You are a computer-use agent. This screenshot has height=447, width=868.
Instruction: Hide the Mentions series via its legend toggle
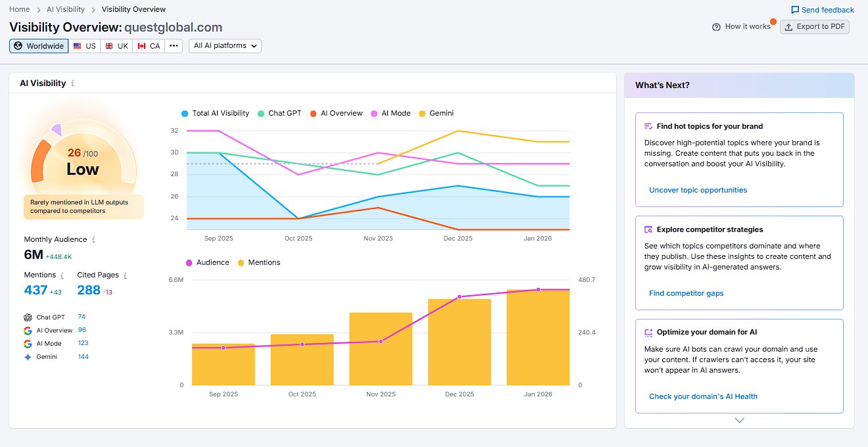pyautogui.click(x=259, y=262)
